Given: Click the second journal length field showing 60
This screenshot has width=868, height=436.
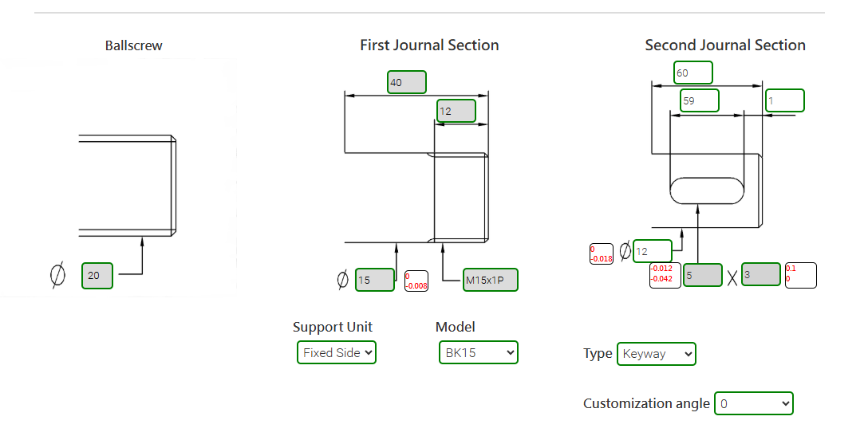Looking at the screenshot, I should (692, 73).
